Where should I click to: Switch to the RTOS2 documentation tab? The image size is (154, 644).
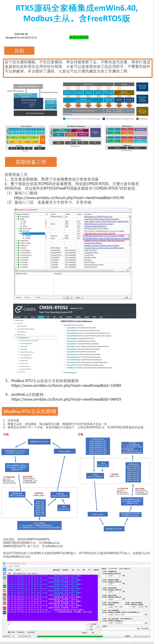tap(41, 317)
